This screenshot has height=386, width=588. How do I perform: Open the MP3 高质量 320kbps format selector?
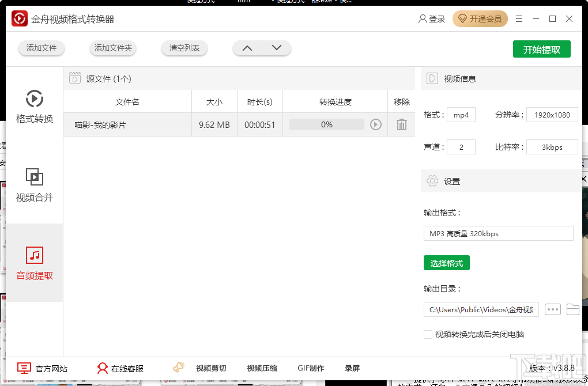coord(498,233)
